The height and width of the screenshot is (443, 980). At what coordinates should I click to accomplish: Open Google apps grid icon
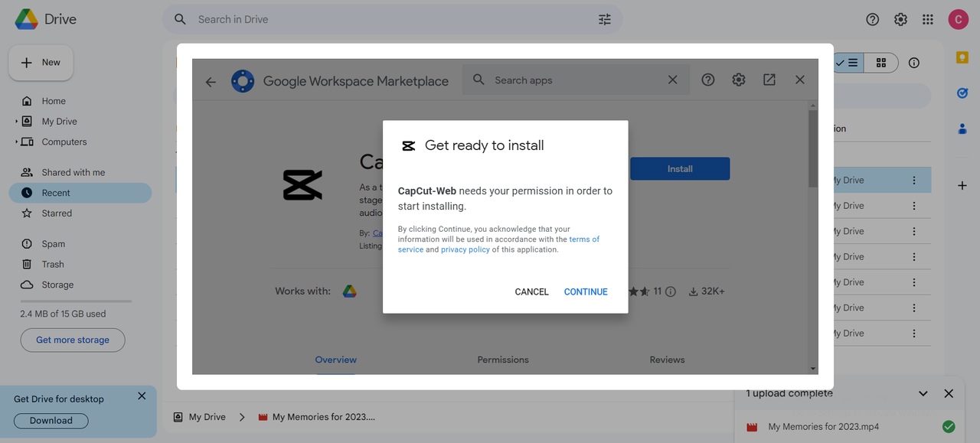coord(928,19)
